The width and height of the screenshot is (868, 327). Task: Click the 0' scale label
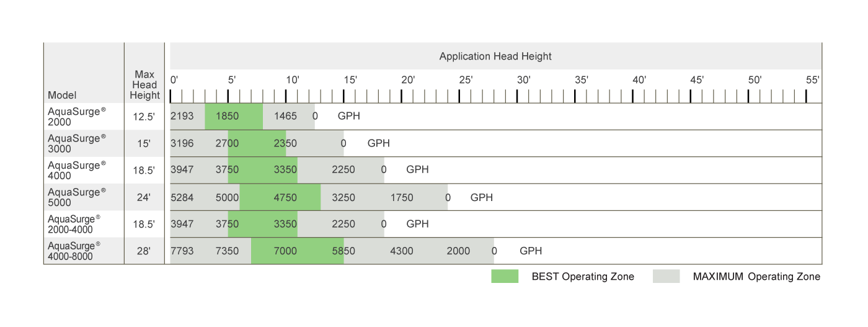(175, 80)
